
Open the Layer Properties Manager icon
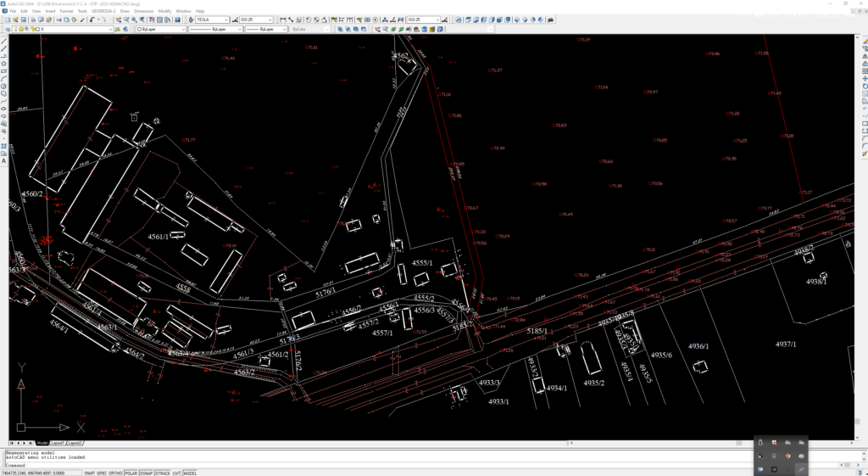6,29
